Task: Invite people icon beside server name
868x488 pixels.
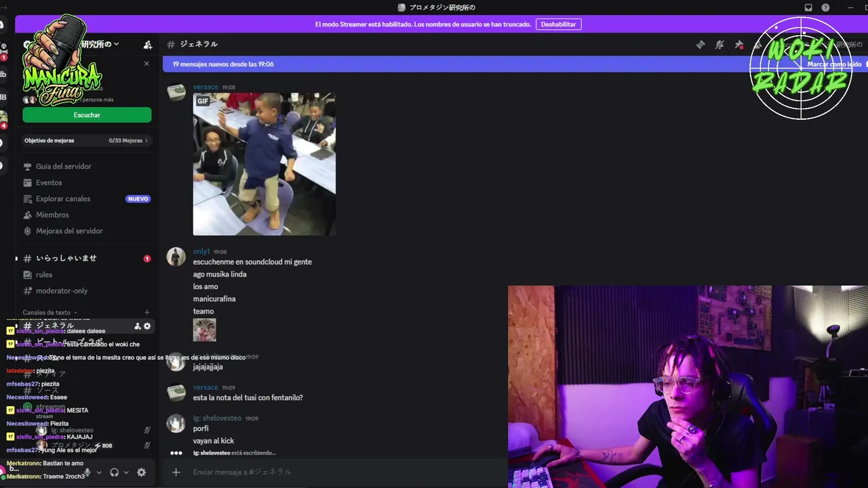Action: pos(148,45)
